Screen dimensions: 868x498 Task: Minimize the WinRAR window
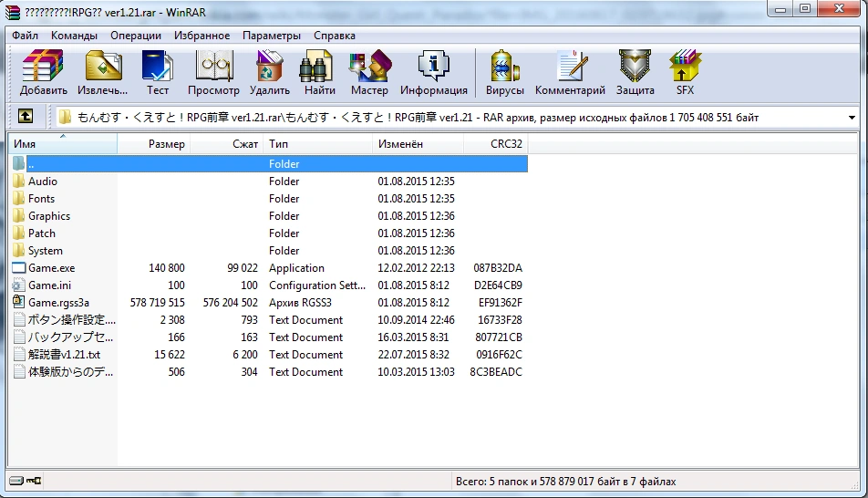coord(780,9)
